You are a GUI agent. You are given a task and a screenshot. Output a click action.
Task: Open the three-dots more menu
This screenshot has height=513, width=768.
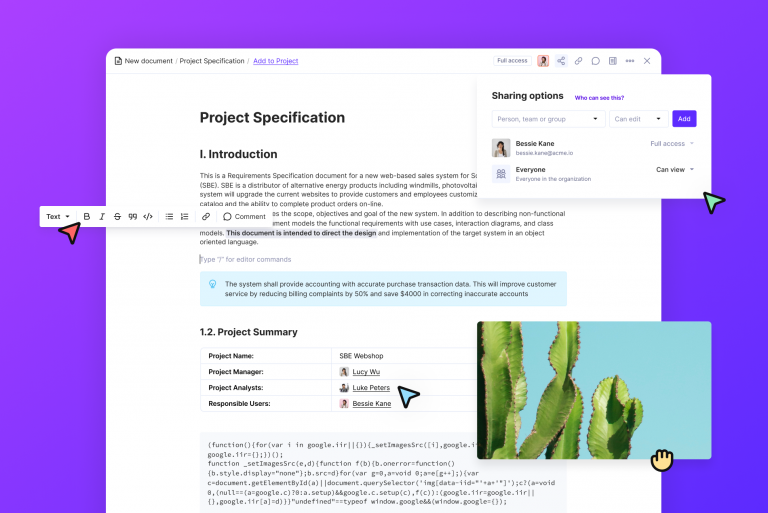click(x=630, y=61)
